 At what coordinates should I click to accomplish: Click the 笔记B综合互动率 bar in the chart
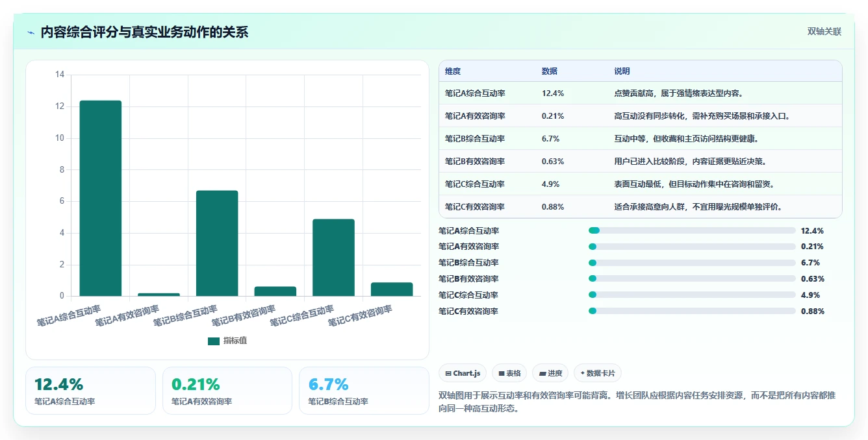pyautogui.click(x=217, y=243)
